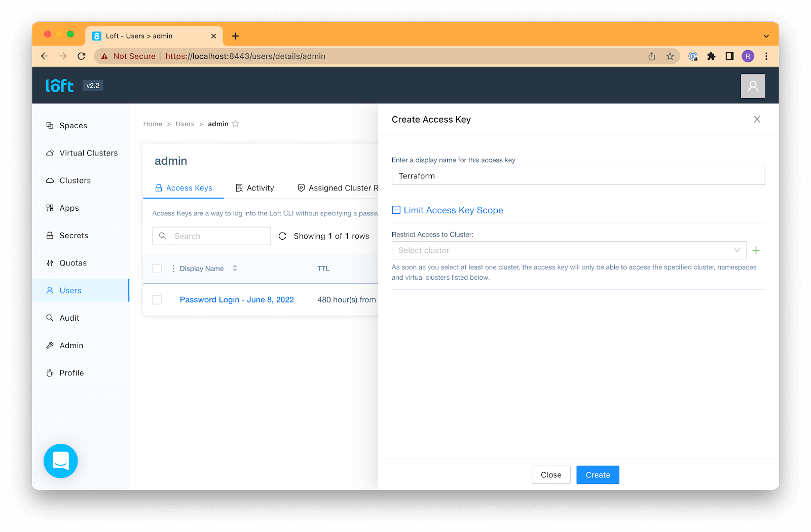Click the v2.2 version badge
811x532 pixels.
(93, 86)
